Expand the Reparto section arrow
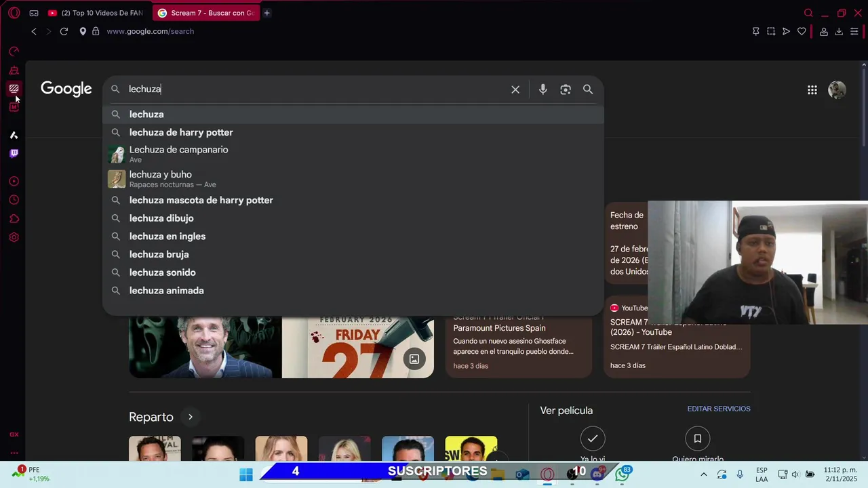Image resolution: width=868 pixels, height=488 pixels. point(191,417)
